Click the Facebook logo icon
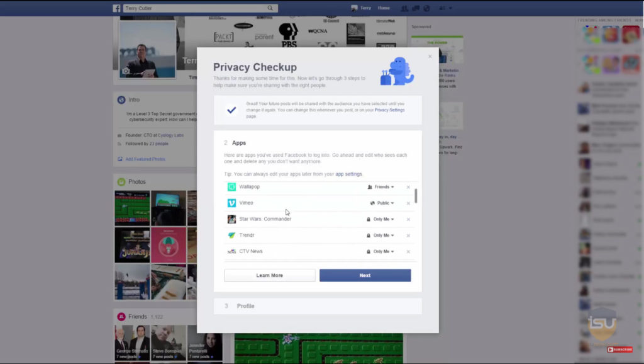 click(x=116, y=8)
